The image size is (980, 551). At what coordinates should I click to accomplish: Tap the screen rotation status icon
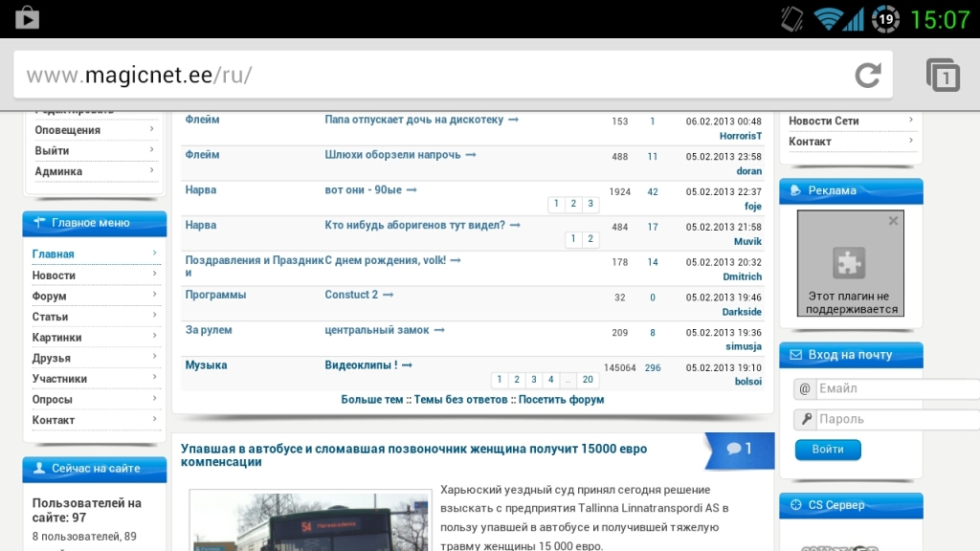coord(791,19)
